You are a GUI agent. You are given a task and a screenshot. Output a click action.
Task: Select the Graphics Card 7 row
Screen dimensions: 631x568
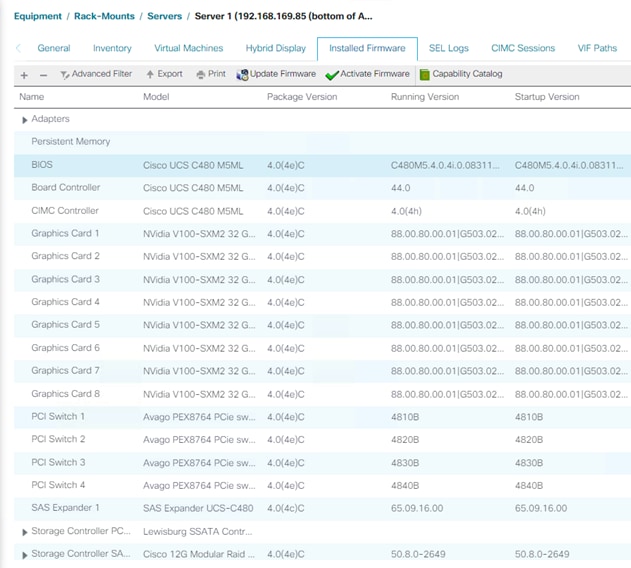[322, 371]
